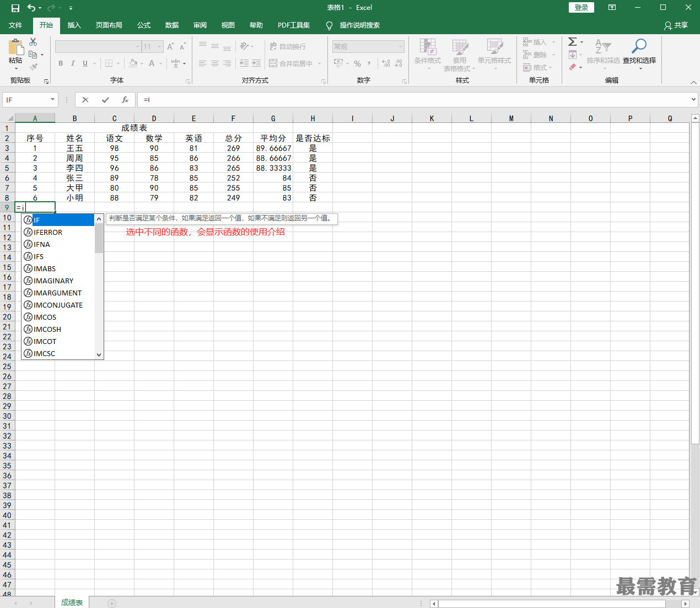Click the text orientation icon
Screen dimensions: 700x608
coord(244,46)
